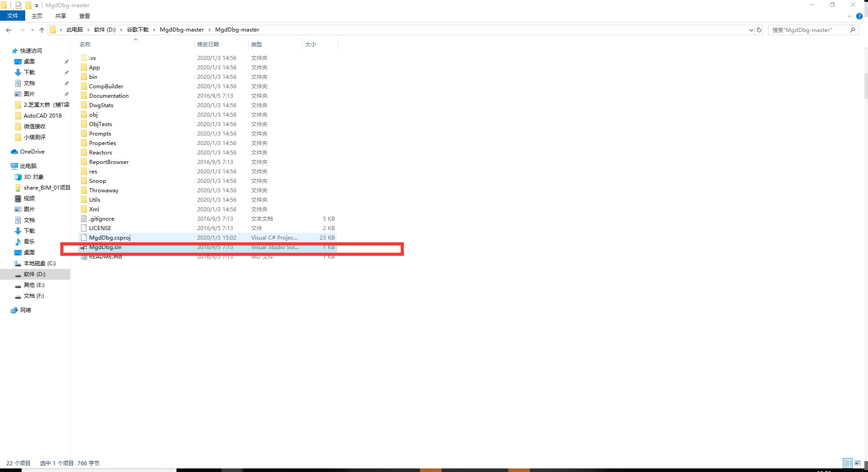Select the Xml folder icon
The height and width of the screenshot is (472, 868).
tap(84, 209)
